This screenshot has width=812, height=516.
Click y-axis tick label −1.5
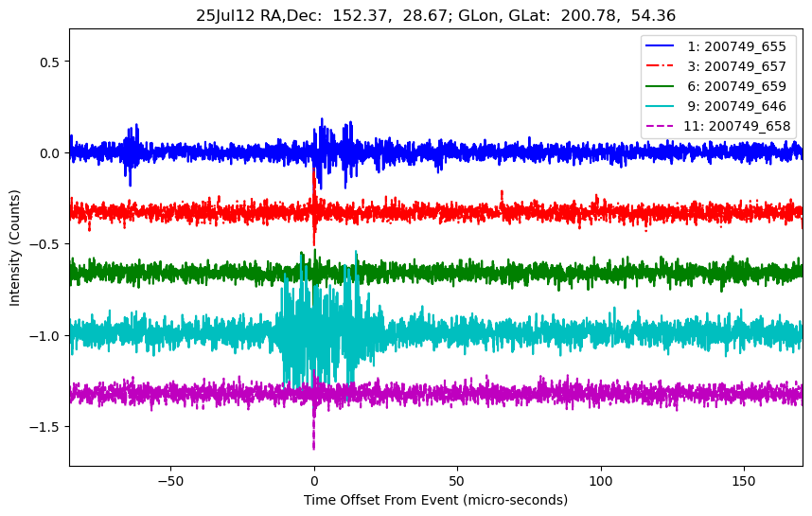click(45, 427)
